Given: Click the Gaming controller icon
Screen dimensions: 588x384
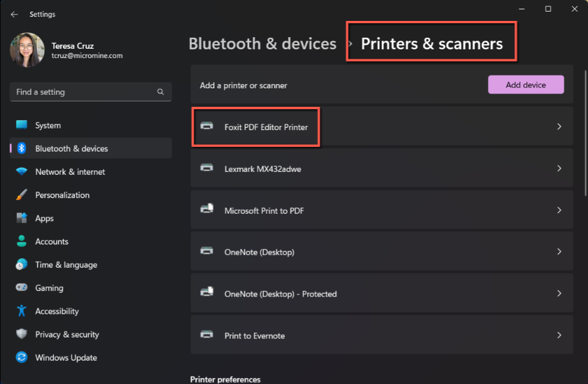Looking at the screenshot, I should (x=22, y=288).
